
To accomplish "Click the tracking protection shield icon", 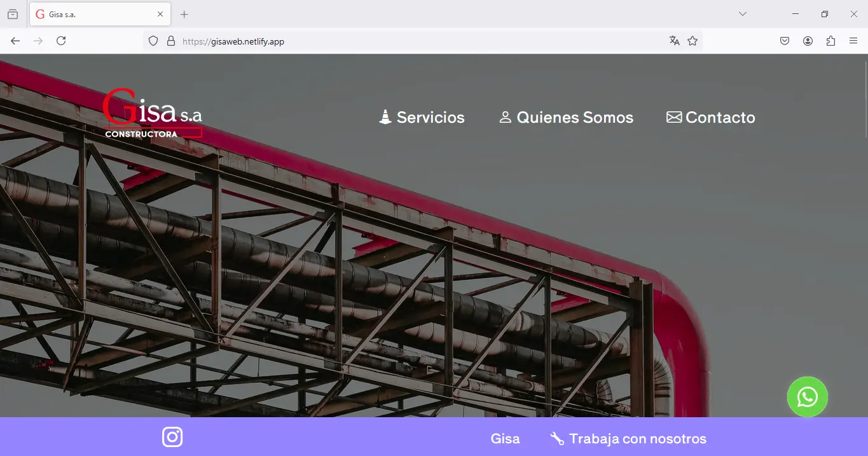I will pyautogui.click(x=153, y=41).
